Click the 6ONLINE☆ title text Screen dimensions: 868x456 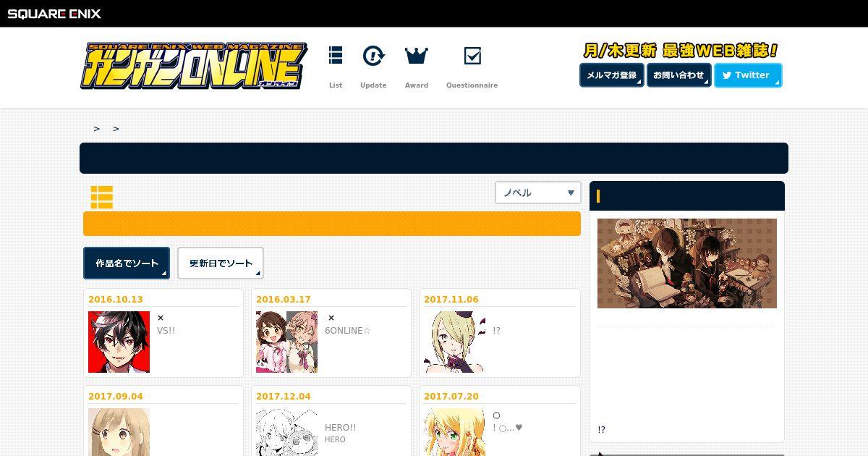[348, 331]
